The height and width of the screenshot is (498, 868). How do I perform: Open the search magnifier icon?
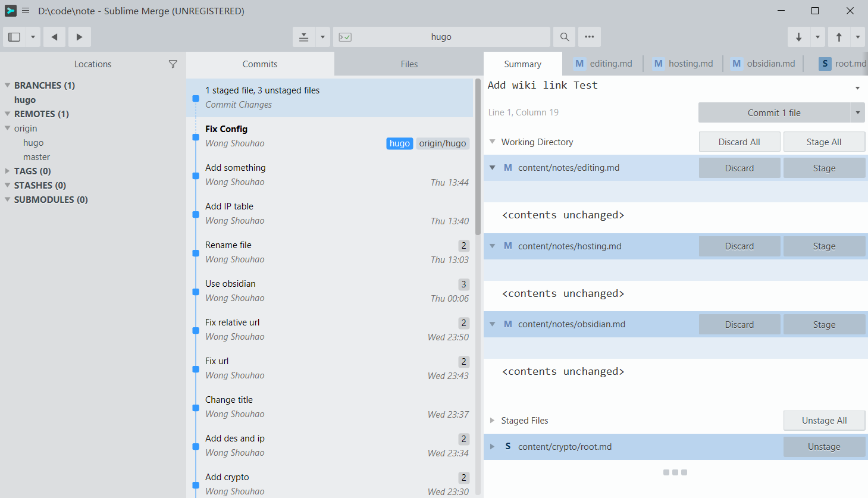564,37
